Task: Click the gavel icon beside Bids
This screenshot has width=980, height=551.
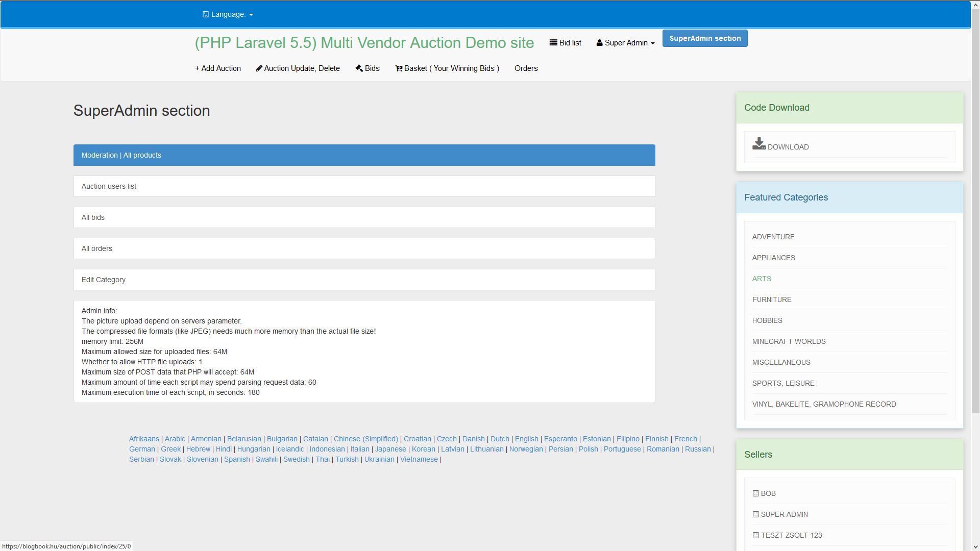Action: 359,68
